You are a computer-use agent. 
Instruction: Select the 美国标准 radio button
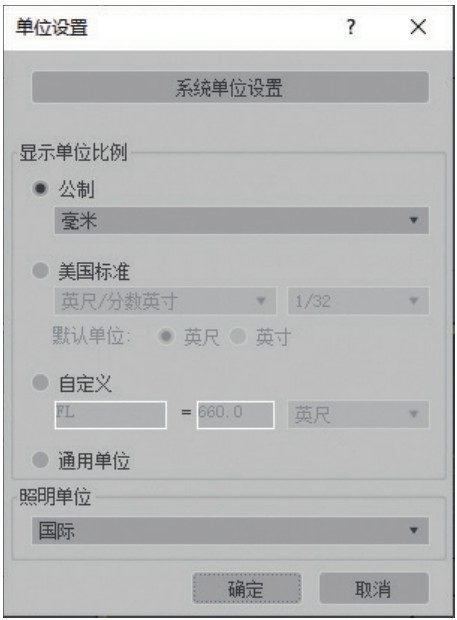click(x=40, y=271)
